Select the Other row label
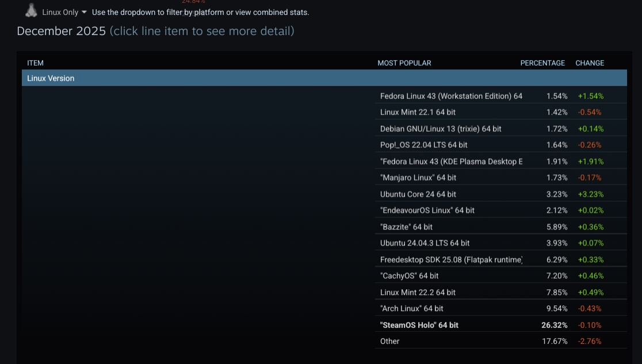 click(x=389, y=341)
